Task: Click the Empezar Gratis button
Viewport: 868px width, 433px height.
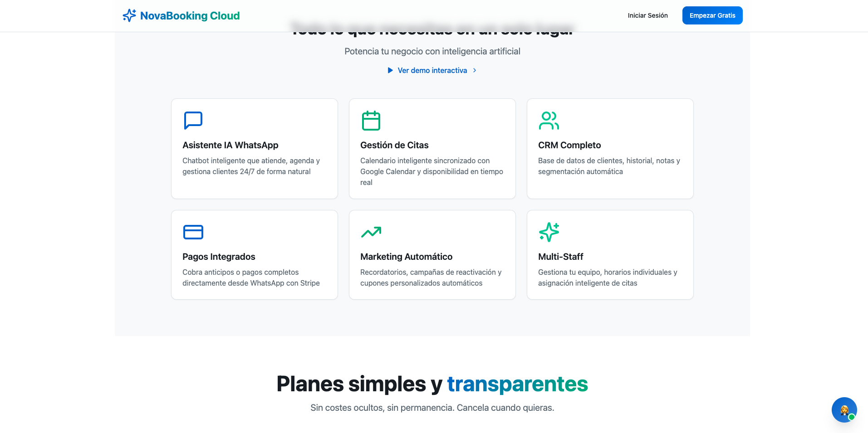Action: point(712,15)
